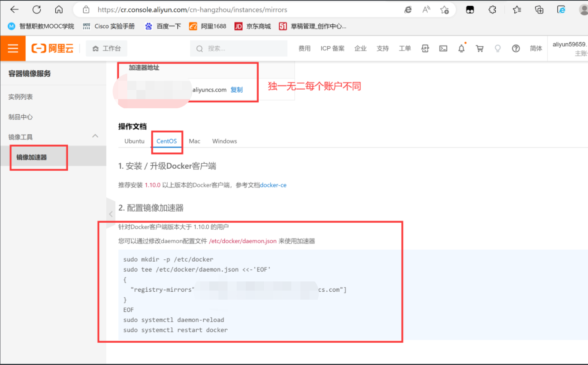Image resolution: width=588 pixels, height=365 pixels.
Task: View site info via lock icon
Action: click(86, 9)
